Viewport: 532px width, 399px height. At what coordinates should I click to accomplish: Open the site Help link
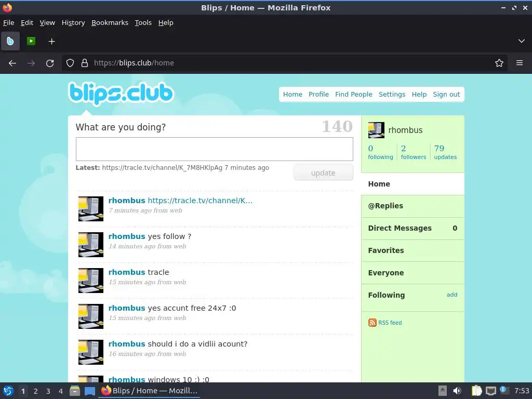419,95
